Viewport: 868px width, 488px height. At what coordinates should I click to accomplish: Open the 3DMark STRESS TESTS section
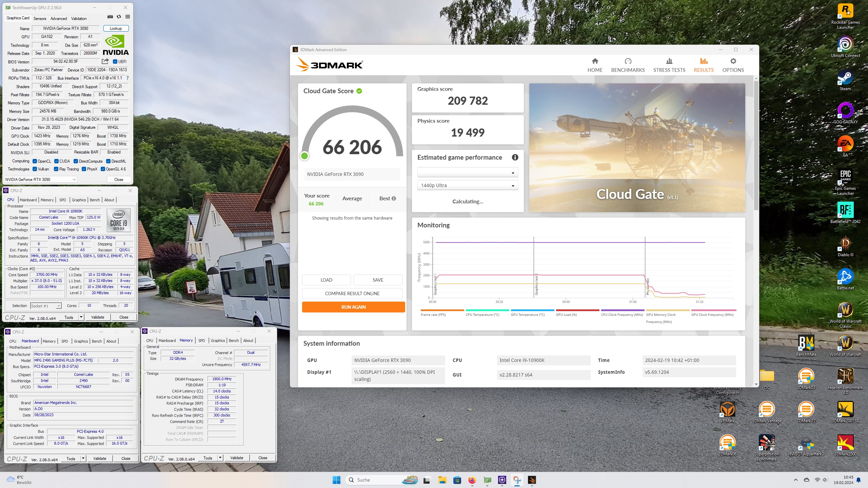tap(669, 65)
